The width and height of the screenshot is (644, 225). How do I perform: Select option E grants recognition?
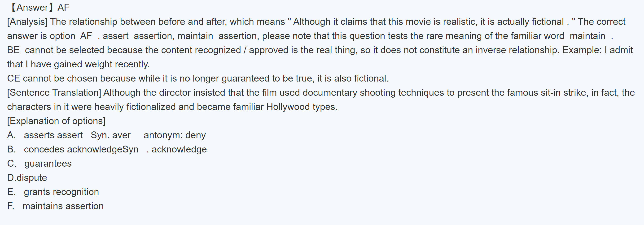click(61, 192)
